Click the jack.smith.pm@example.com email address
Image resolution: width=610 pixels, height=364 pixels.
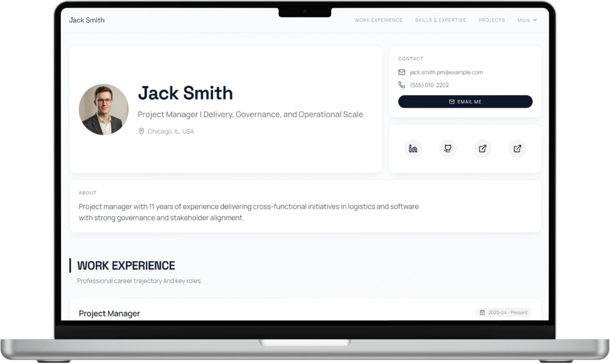click(446, 72)
